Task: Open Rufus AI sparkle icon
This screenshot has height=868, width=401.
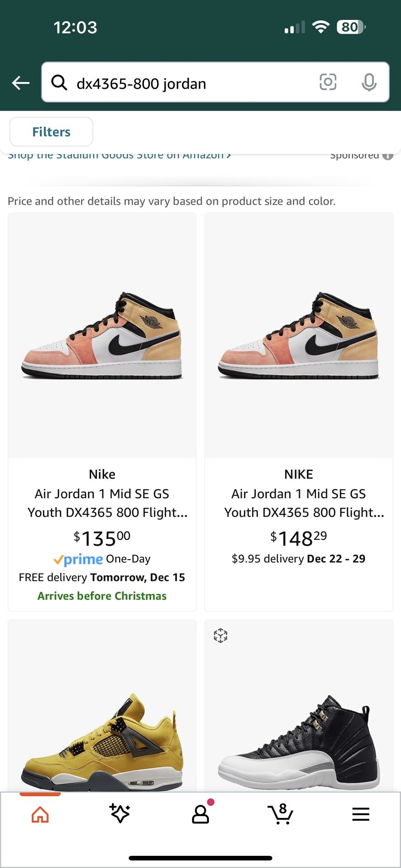Action: tap(120, 814)
